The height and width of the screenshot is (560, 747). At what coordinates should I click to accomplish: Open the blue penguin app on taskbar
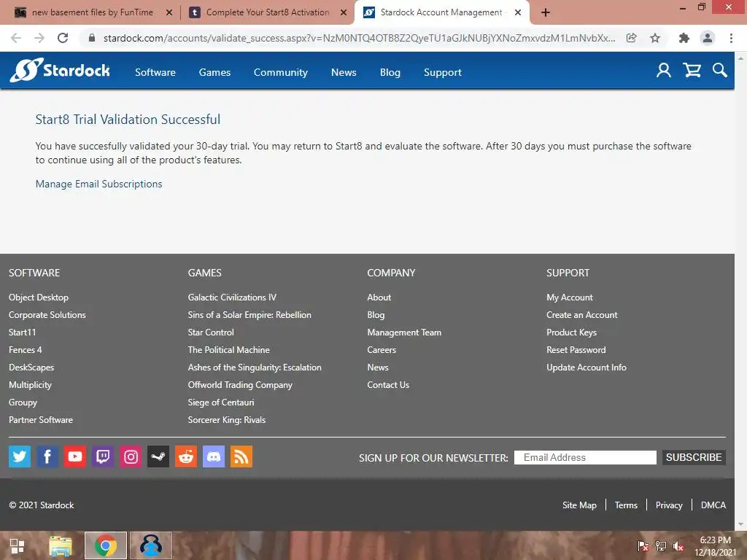(x=150, y=545)
